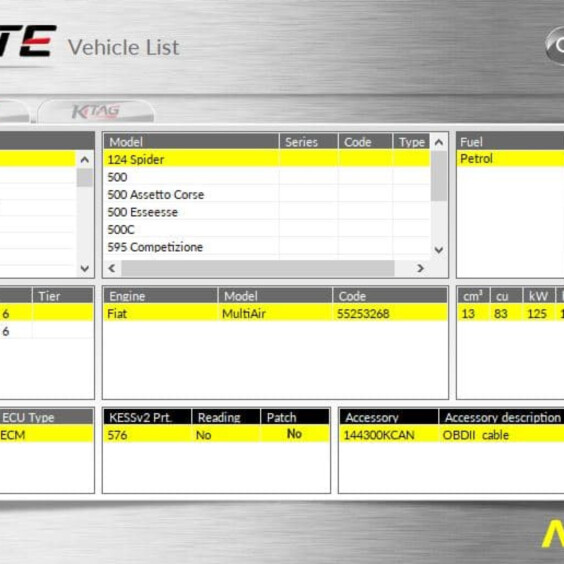Click the brand list scroll up arrow

(85, 160)
